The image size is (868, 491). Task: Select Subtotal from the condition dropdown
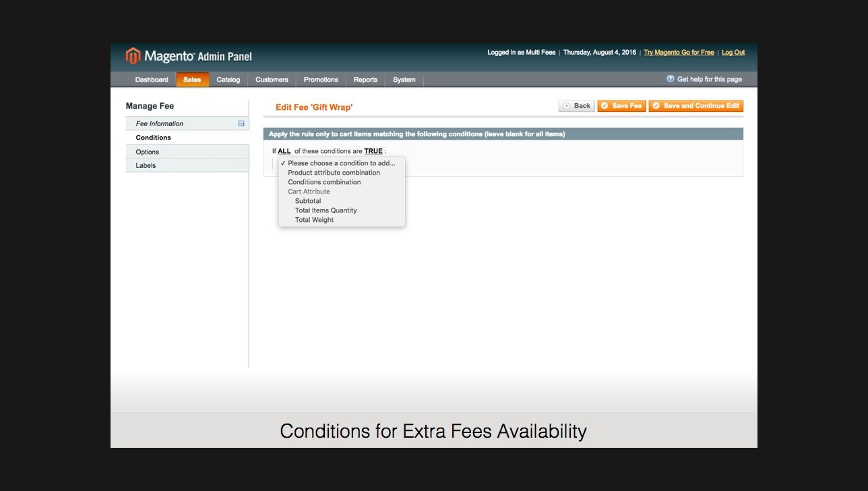tap(308, 200)
